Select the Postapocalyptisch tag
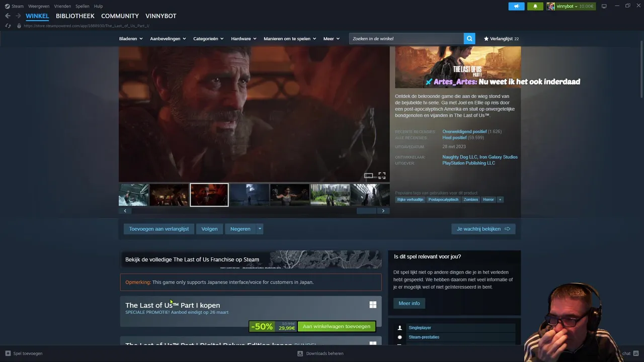 point(443,200)
